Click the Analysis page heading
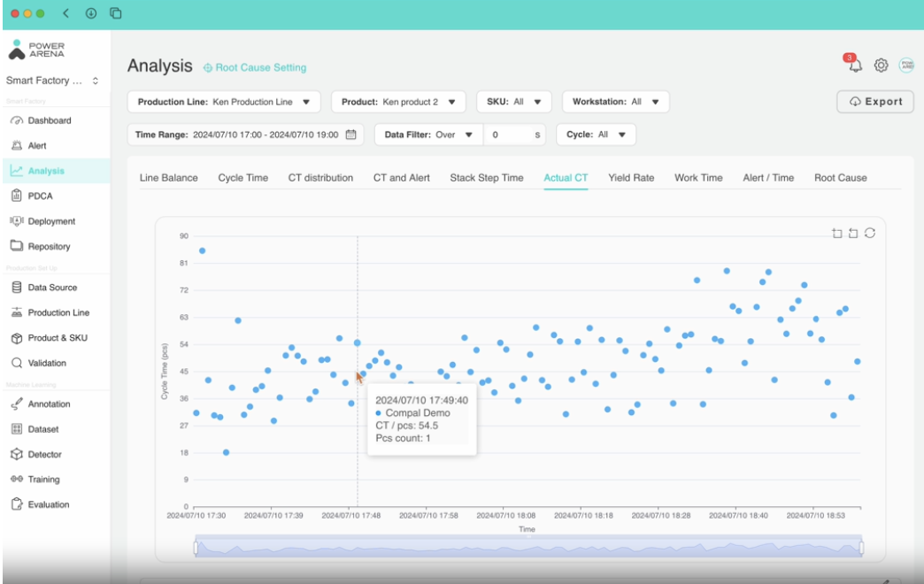The height and width of the screenshot is (584, 924). [159, 66]
